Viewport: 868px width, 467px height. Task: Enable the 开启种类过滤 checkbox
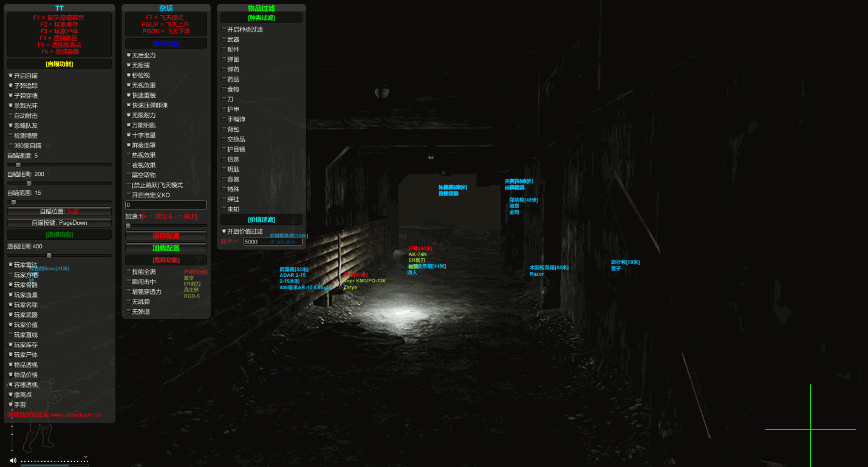point(224,29)
